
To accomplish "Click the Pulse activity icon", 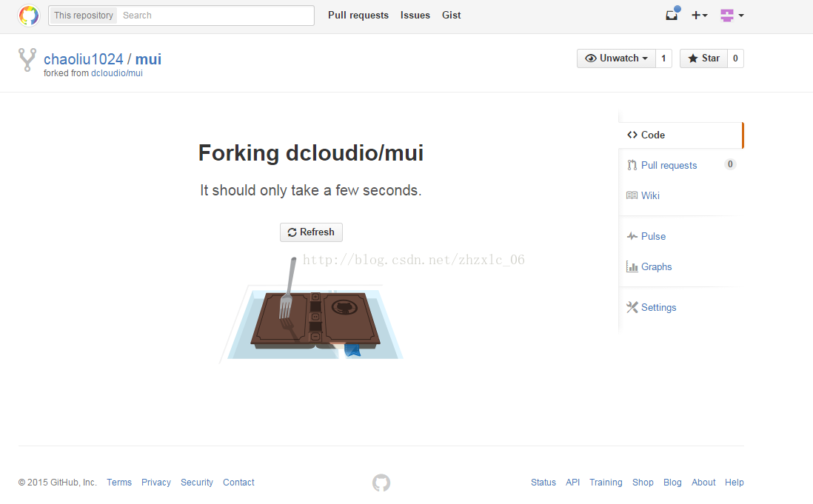I will 632,236.
